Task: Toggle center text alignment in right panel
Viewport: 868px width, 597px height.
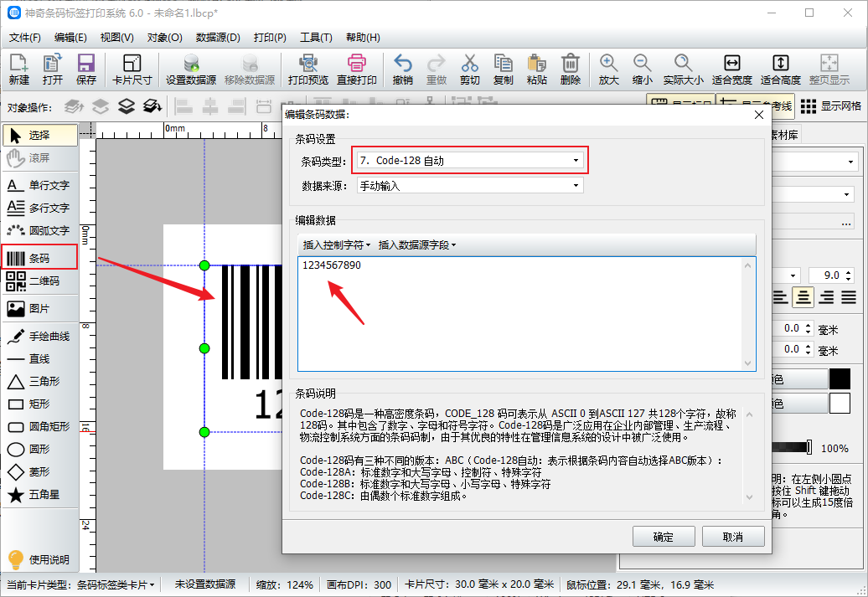Action: tap(803, 298)
